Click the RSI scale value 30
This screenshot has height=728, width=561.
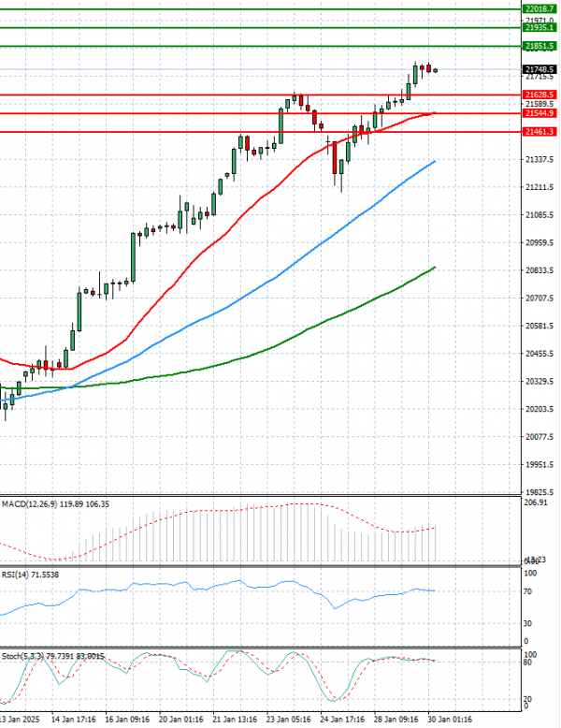coord(527,623)
